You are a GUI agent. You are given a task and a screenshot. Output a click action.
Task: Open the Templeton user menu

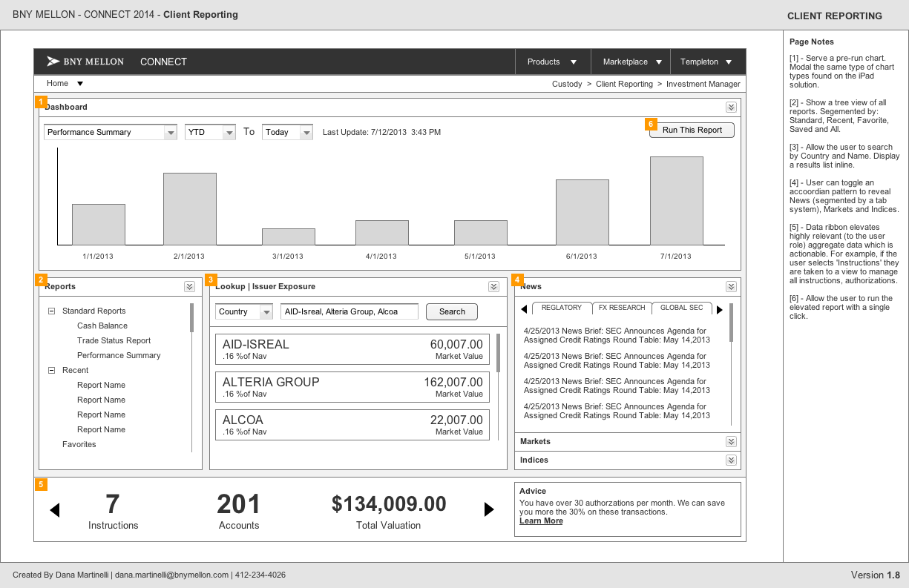(707, 62)
